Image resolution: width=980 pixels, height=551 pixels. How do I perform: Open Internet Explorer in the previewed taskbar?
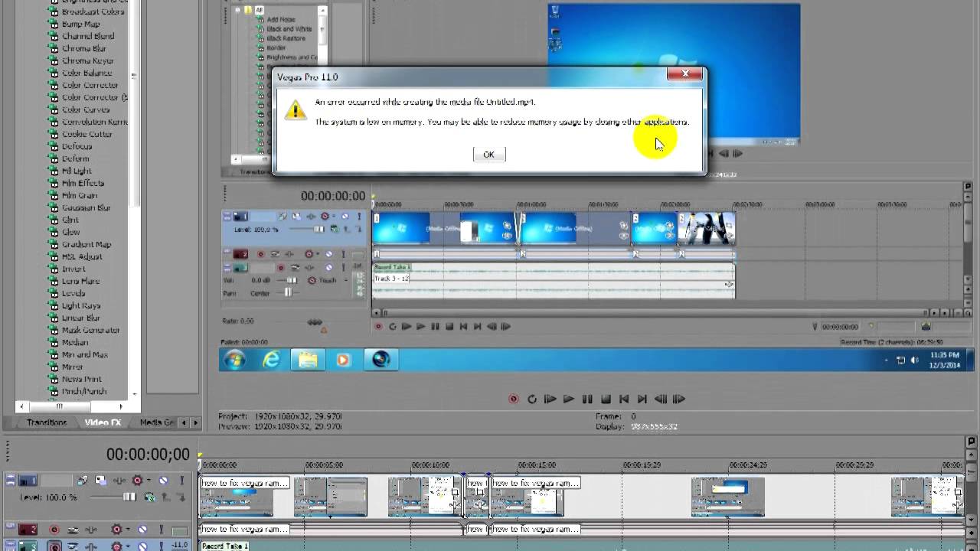[x=271, y=360]
